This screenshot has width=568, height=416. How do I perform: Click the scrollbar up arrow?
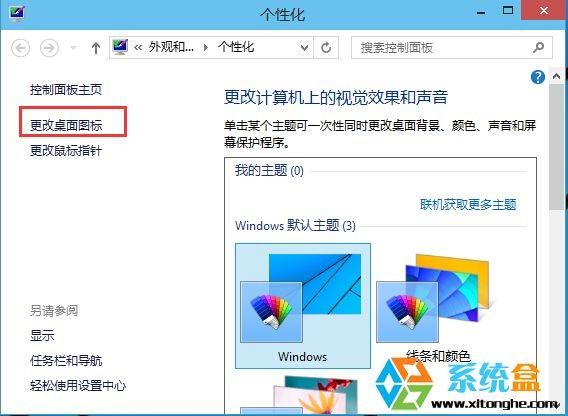tap(556, 76)
